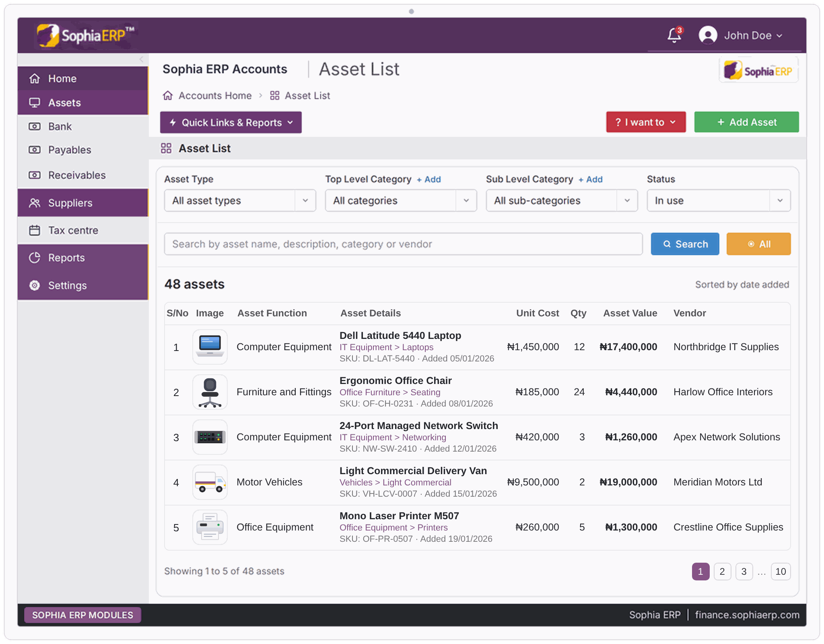Open Assets in sidebar
This screenshot has height=644, width=824.
[83, 103]
